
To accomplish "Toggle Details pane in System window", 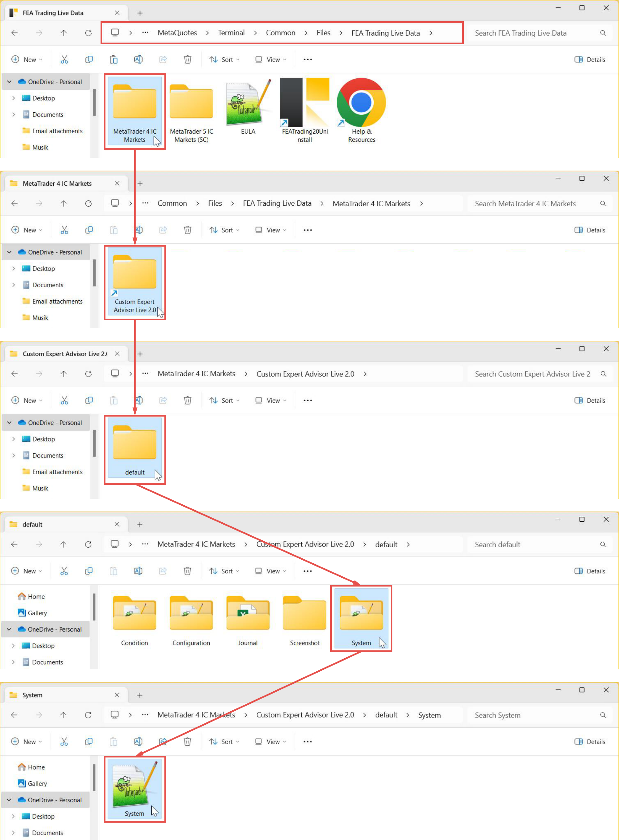I will tap(590, 742).
